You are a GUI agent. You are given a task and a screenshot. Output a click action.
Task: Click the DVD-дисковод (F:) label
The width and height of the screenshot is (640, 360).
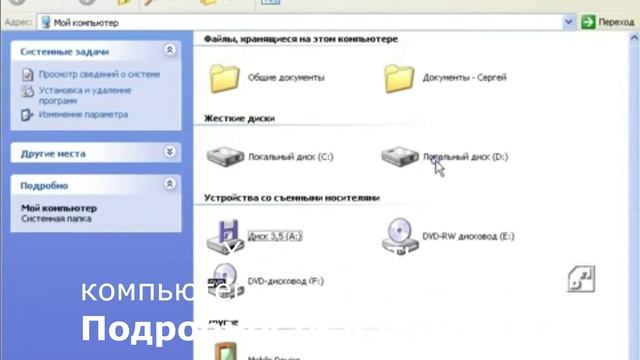tap(286, 281)
